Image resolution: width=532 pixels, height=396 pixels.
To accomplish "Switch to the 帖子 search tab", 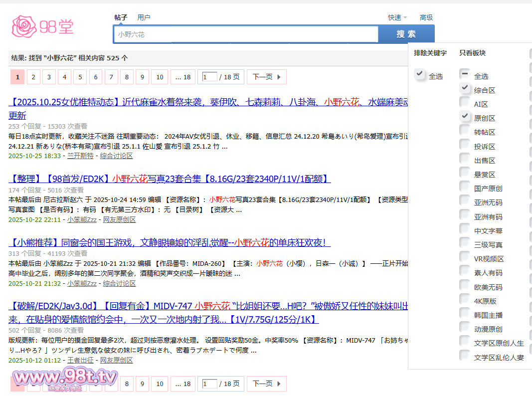I will [x=121, y=17].
